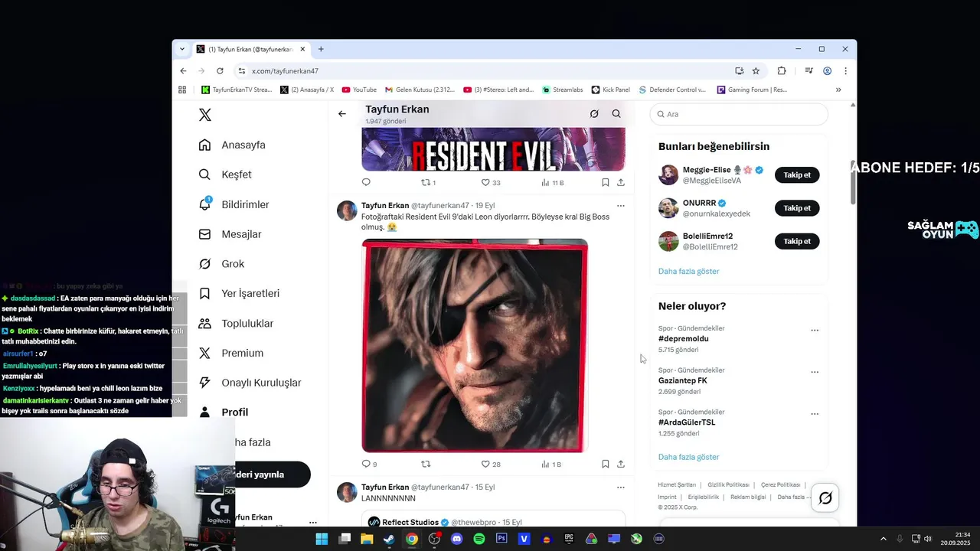Follow ONURRR with Takip et
Screen dimensions: 980x551
click(x=797, y=208)
